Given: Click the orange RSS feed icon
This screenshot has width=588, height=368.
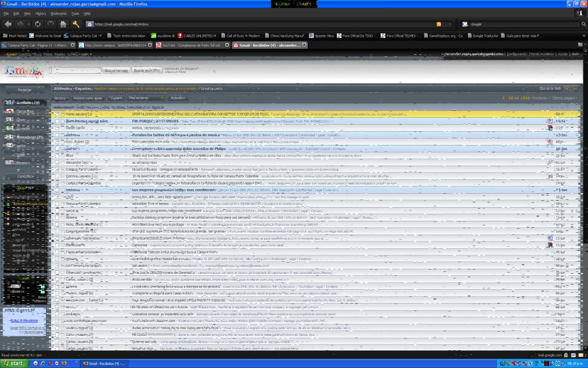Looking at the screenshot, I should pyautogui.click(x=439, y=24).
